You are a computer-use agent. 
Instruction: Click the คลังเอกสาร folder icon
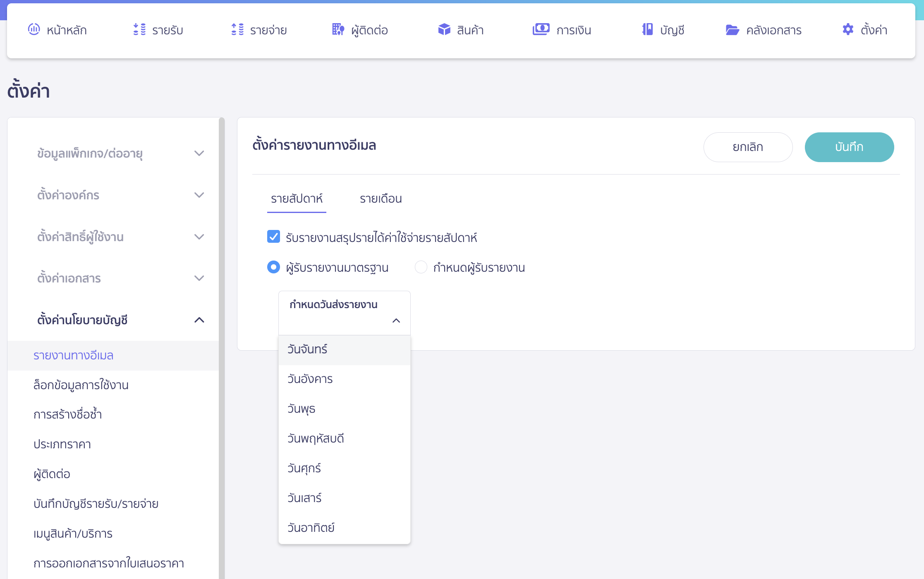[732, 30]
